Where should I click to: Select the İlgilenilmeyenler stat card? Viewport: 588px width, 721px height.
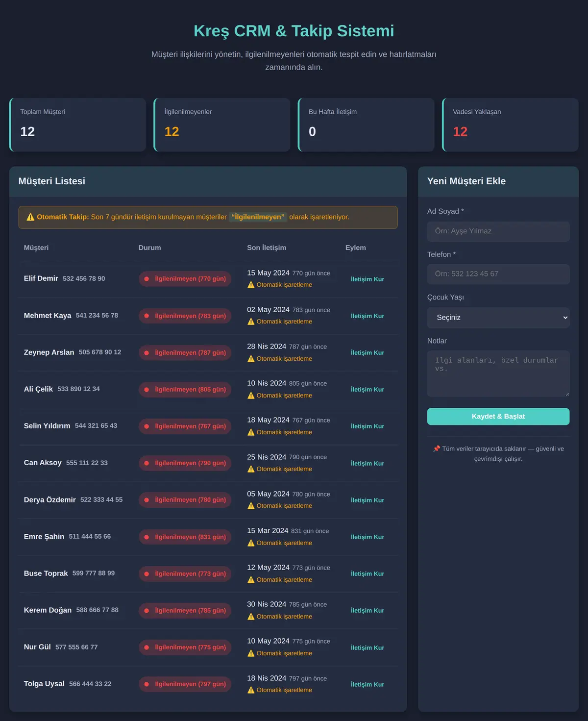pos(222,125)
